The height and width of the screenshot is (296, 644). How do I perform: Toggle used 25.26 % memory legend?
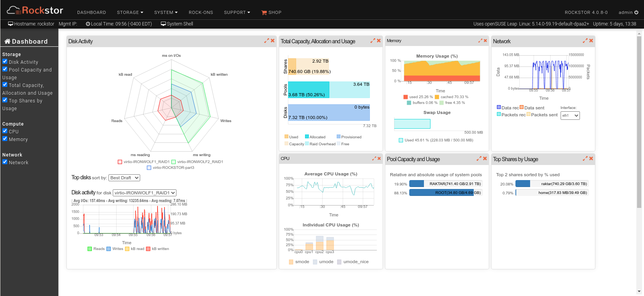418,97
